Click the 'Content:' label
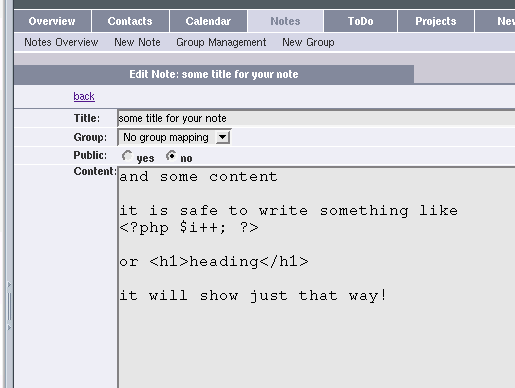This screenshot has width=515, height=388. [95, 171]
